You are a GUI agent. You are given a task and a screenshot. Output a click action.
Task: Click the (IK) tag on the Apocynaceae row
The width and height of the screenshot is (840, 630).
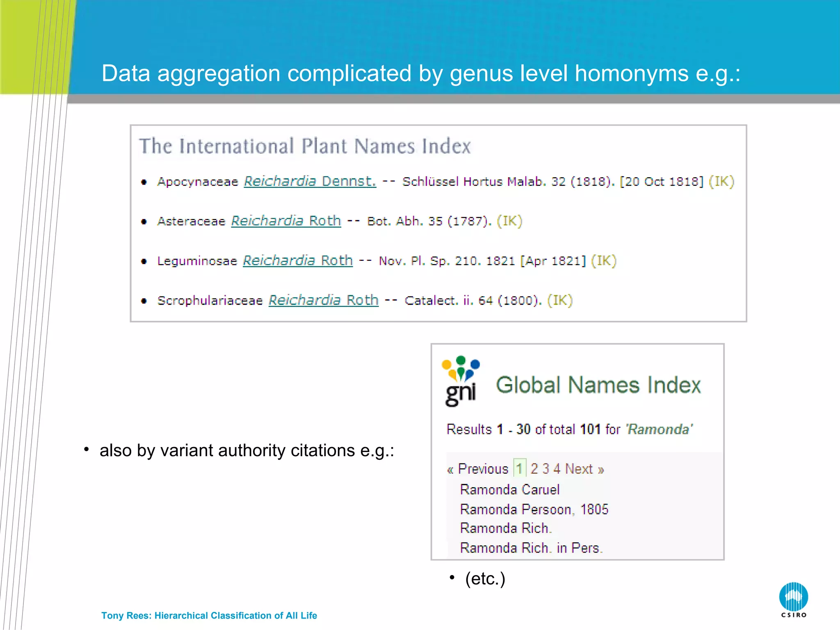tap(721, 181)
